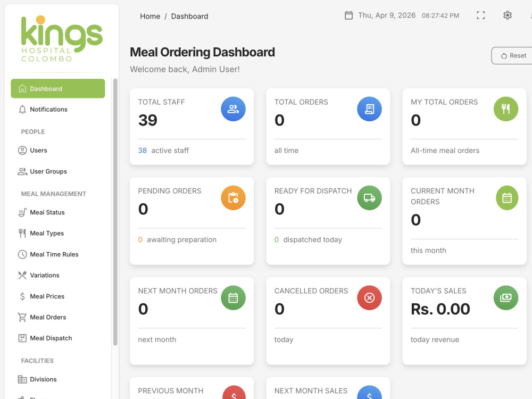Click the 38 active staff count

(142, 151)
